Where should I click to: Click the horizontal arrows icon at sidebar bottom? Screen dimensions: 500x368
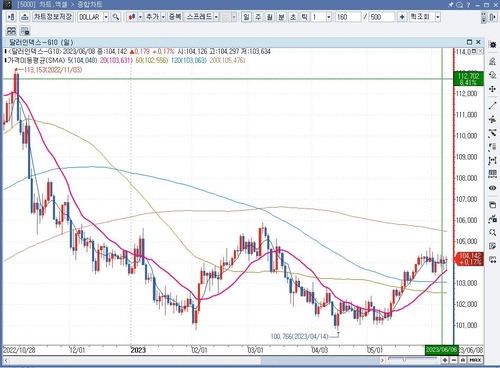tap(492, 260)
